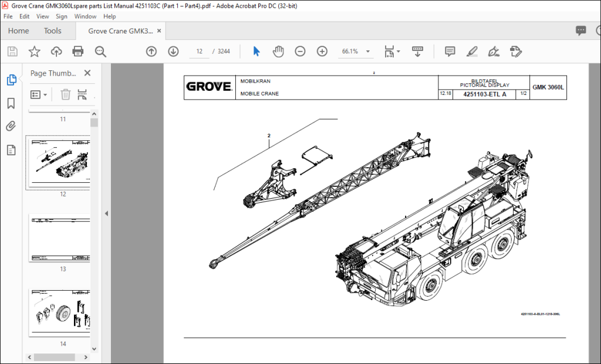Select the highlight text tool
Screen dimensions: 601x364
coord(472,52)
